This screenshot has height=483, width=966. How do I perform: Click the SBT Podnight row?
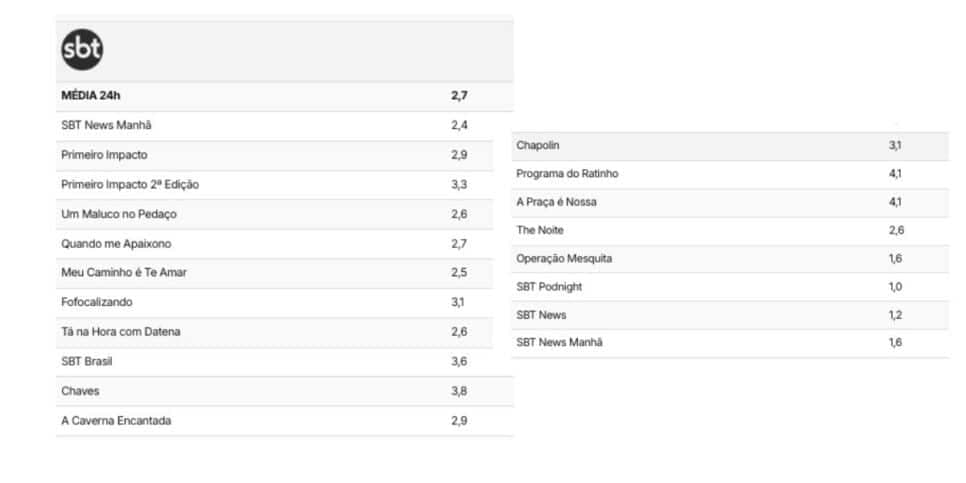pos(730,287)
